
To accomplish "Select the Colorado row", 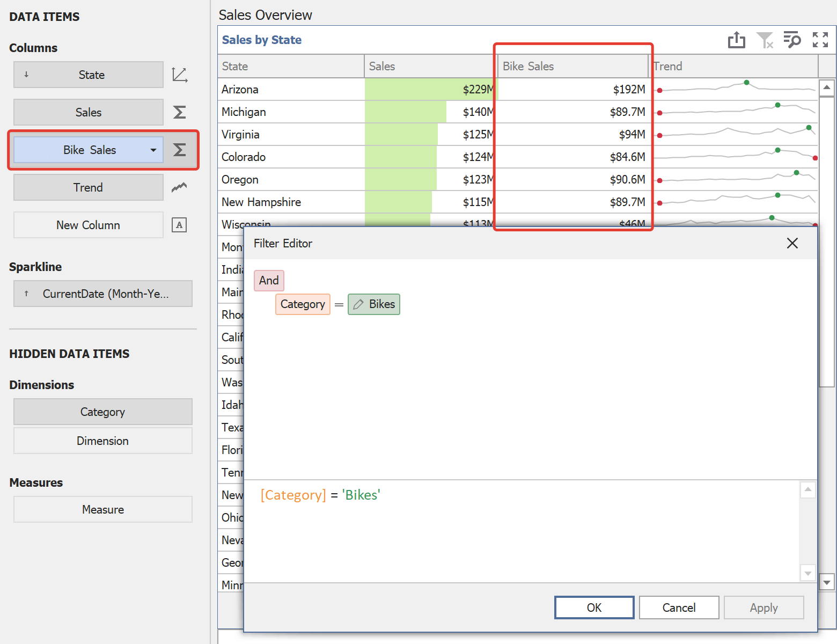I will tap(518, 157).
